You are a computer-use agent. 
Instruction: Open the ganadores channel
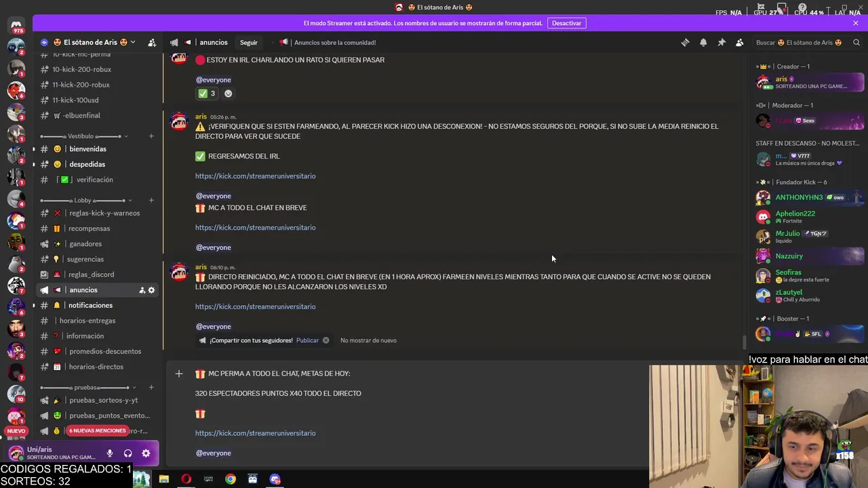(x=97, y=244)
